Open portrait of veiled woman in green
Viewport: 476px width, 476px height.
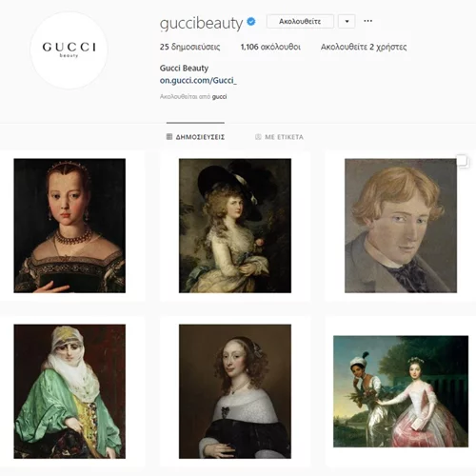[69, 391]
